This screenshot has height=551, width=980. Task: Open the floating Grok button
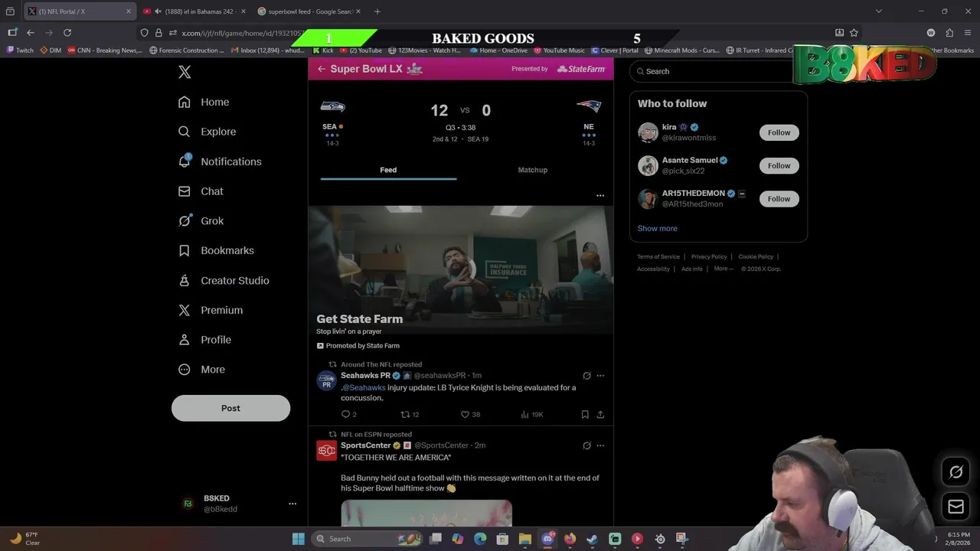click(955, 472)
